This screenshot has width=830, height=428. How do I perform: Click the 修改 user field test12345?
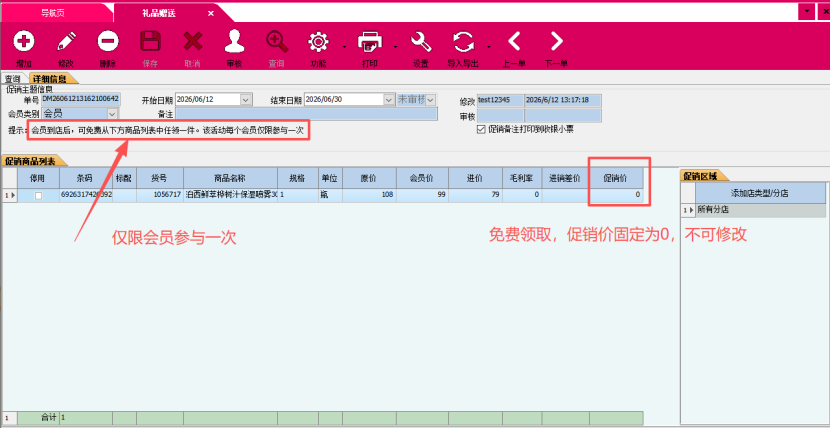coord(500,100)
